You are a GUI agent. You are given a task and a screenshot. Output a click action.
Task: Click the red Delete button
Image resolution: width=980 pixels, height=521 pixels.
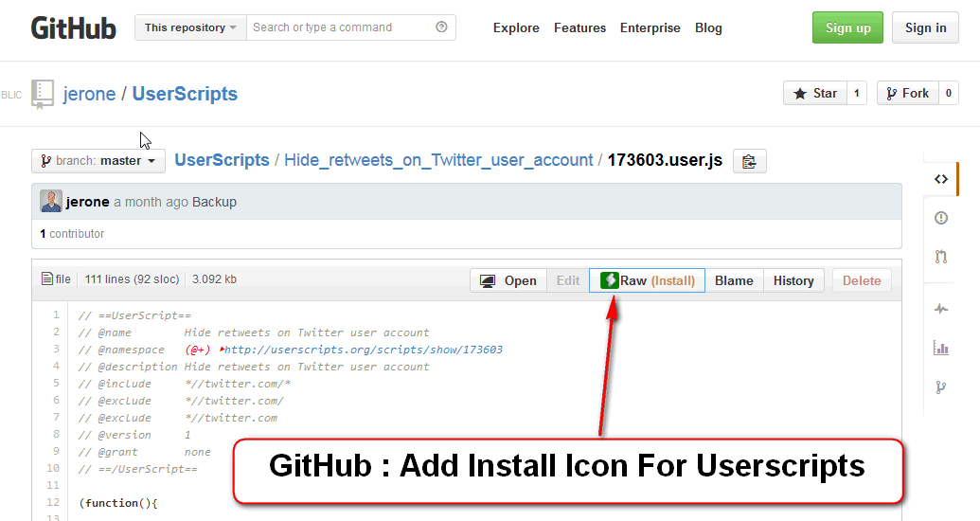[x=862, y=280]
